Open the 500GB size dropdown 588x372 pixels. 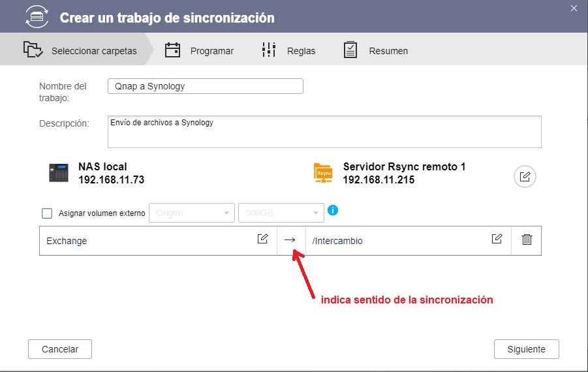[x=281, y=213]
